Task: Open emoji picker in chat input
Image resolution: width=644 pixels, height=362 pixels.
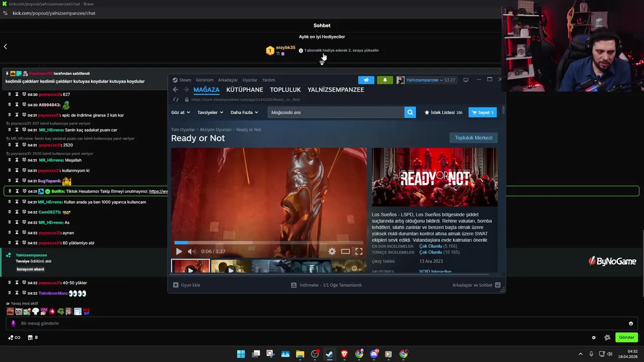Action: click(631, 323)
